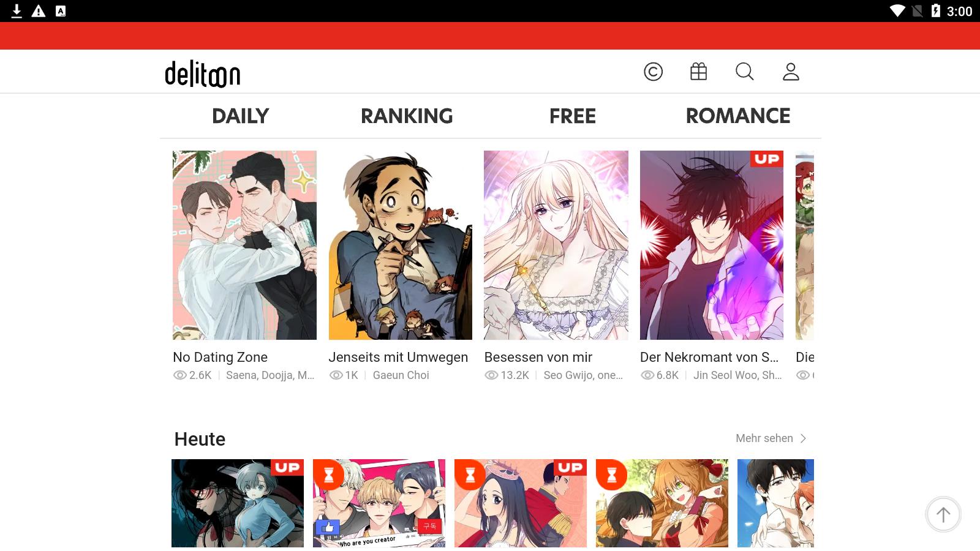Open the coins icon in header
The width and height of the screenshot is (980, 551).
(x=653, y=72)
